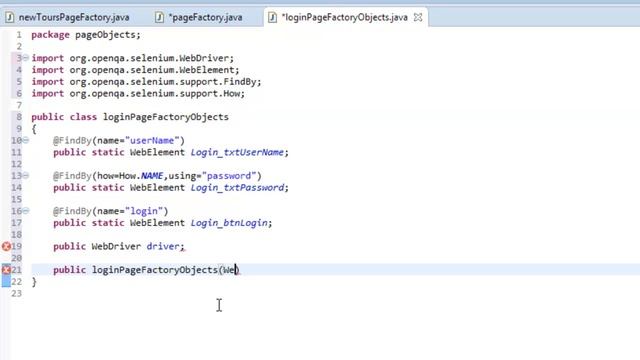The width and height of the screenshot is (640, 360).
Task: Click Java file icon on pageFactory tab
Action: coord(160,17)
